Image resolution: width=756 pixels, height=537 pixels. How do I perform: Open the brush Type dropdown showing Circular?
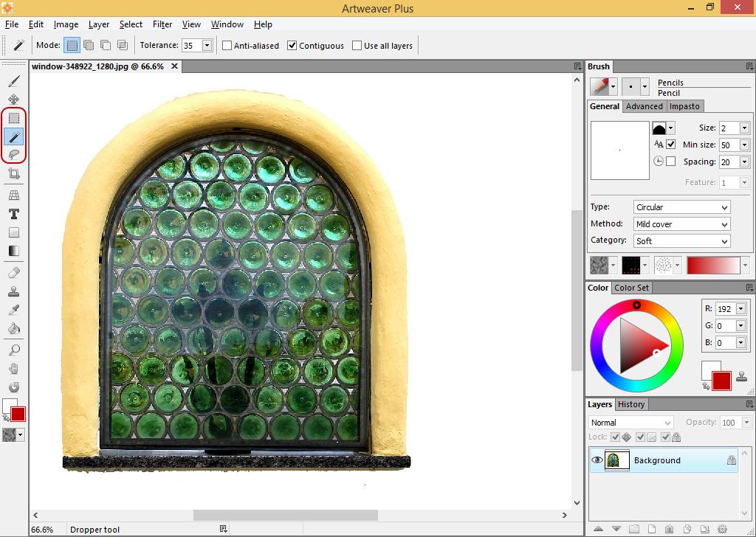681,207
